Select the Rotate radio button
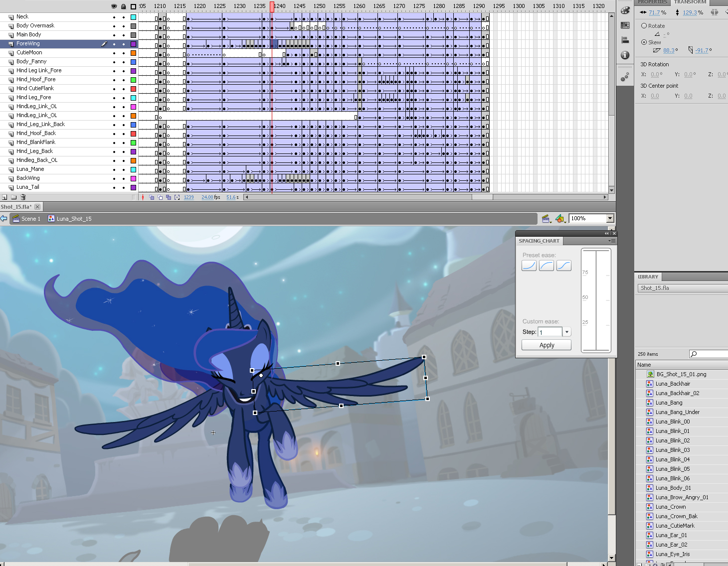This screenshot has width=728, height=566. (644, 26)
